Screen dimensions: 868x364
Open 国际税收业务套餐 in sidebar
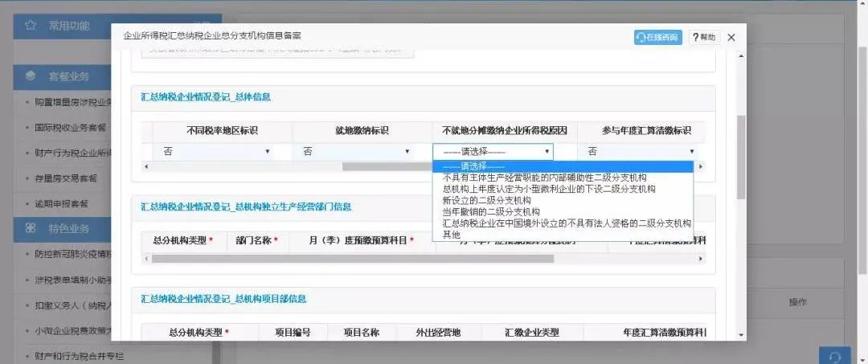[x=70, y=127]
